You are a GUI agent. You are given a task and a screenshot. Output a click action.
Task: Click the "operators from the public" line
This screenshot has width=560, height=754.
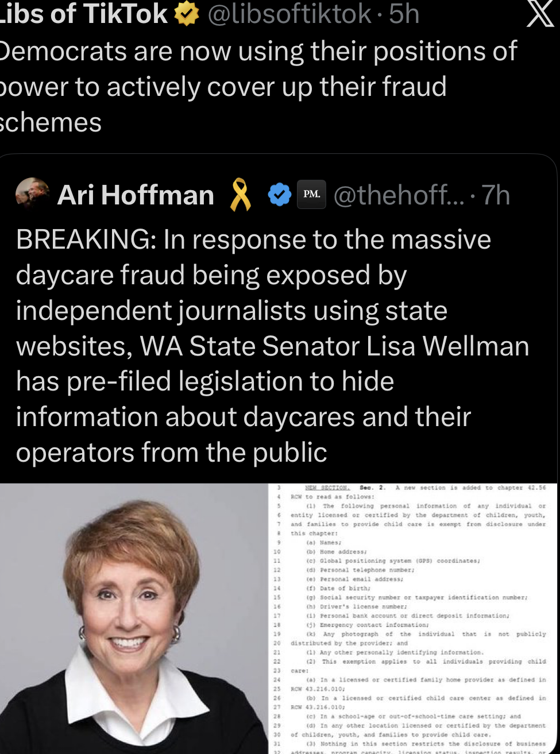(171, 453)
